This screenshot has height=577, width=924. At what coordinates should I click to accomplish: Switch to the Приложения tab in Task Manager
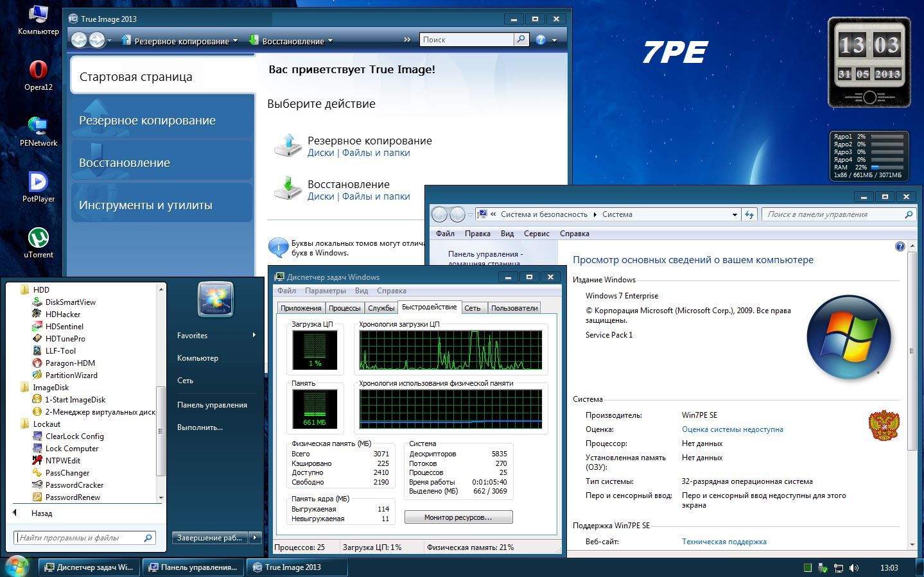[301, 308]
